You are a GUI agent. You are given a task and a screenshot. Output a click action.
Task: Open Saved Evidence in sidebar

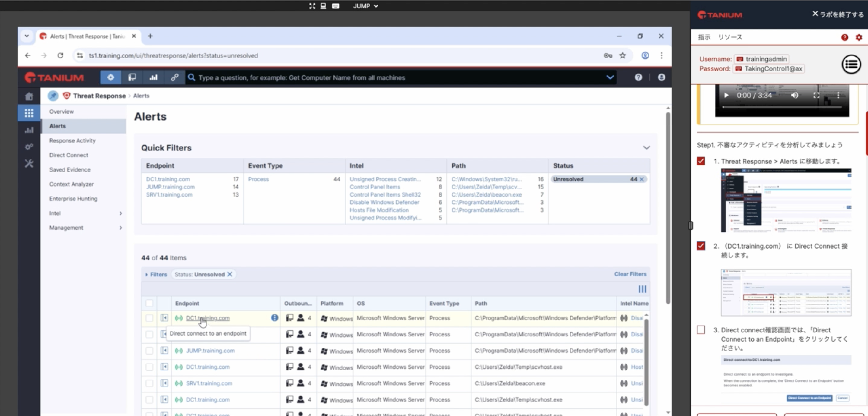click(x=70, y=170)
